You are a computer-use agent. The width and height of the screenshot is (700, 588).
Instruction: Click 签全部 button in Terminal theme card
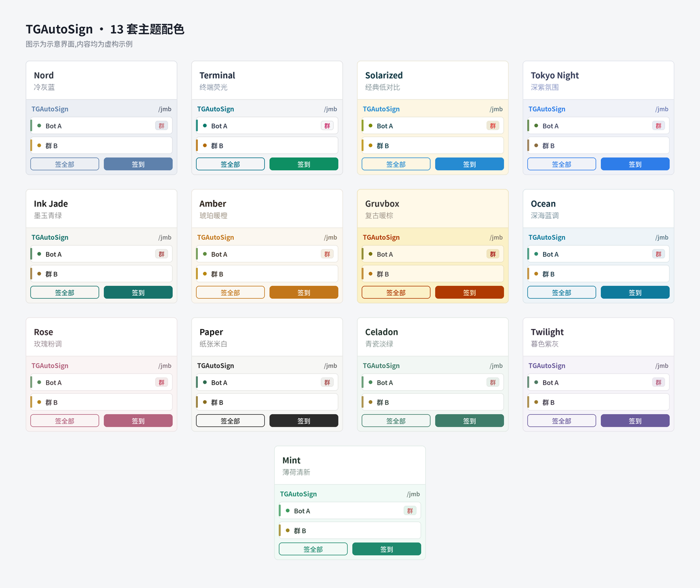pos(230,164)
